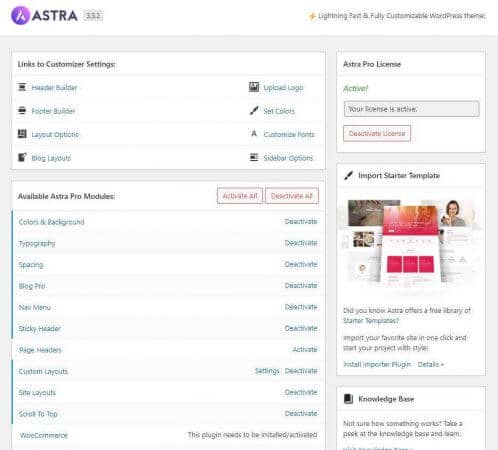Click the Deactivate License button
The height and width of the screenshot is (450, 498).
[x=377, y=133]
